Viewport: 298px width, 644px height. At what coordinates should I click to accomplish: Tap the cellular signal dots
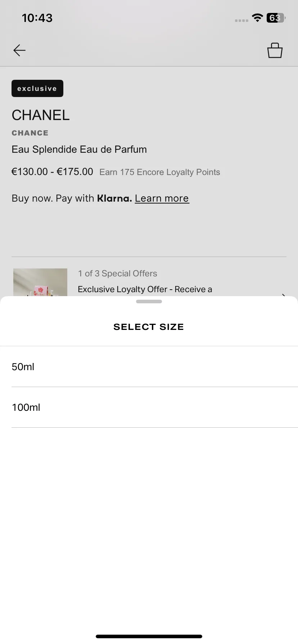[x=241, y=20]
